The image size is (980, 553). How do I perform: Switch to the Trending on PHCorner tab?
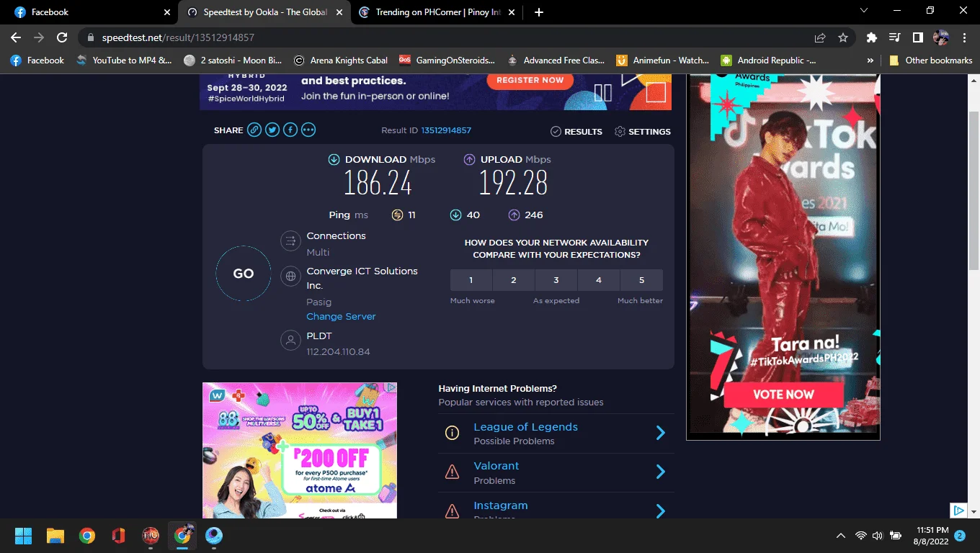click(437, 12)
